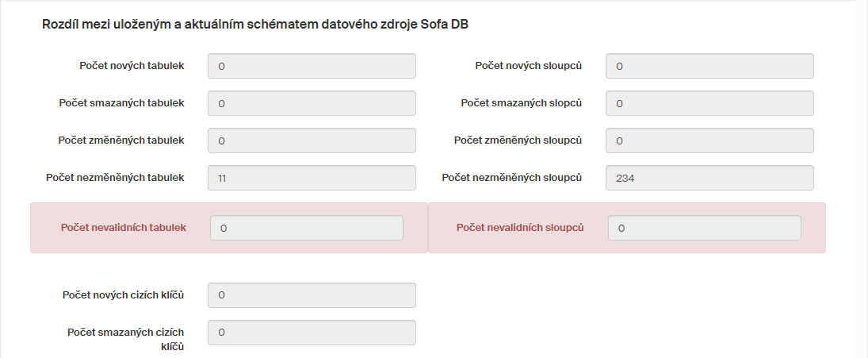The image size is (868, 358).
Task: Click the 'Počet smazaných slopců' label text
Action: click(x=521, y=103)
